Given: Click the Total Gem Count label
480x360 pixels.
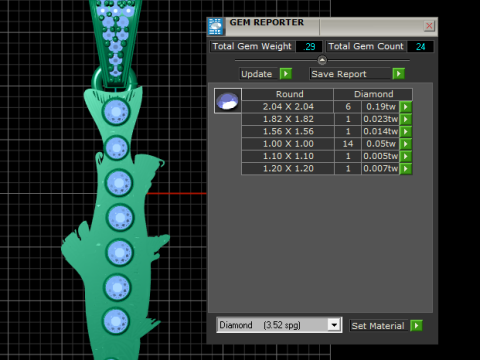Looking at the screenshot, I should tap(366, 46).
